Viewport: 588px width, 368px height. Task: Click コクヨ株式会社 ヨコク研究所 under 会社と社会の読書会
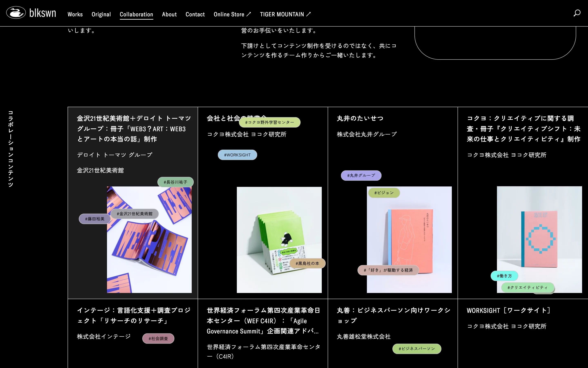247,134
